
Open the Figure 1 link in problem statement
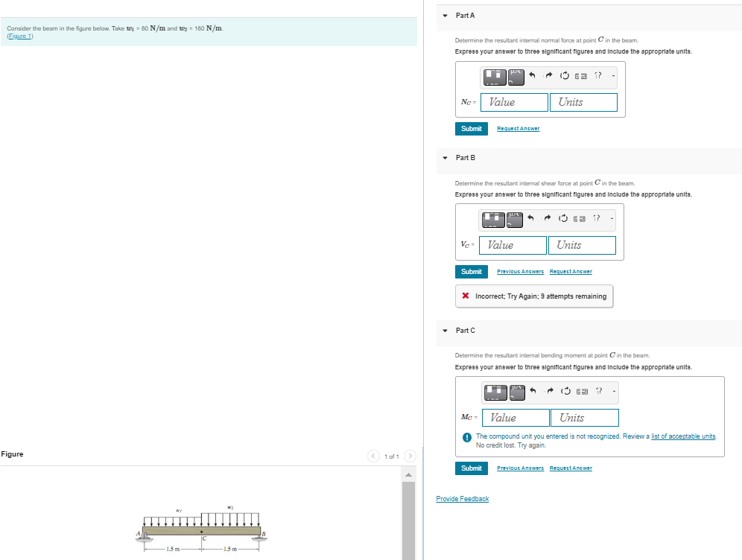pyautogui.click(x=20, y=36)
